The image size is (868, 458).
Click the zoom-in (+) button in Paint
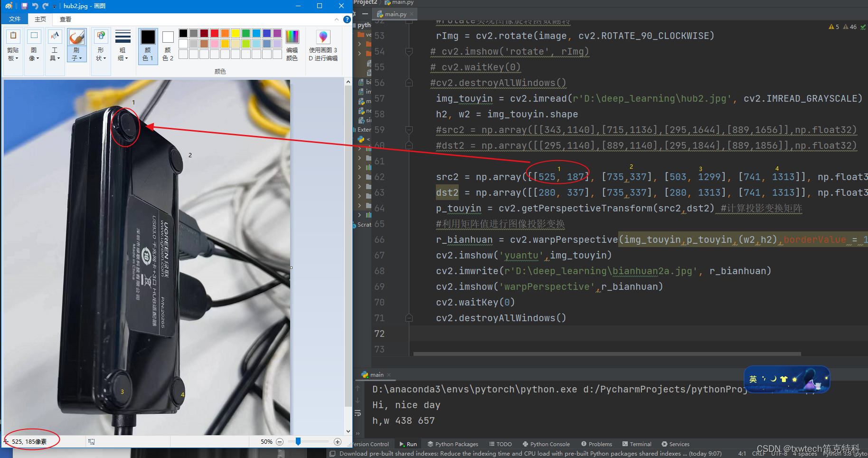(337, 441)
